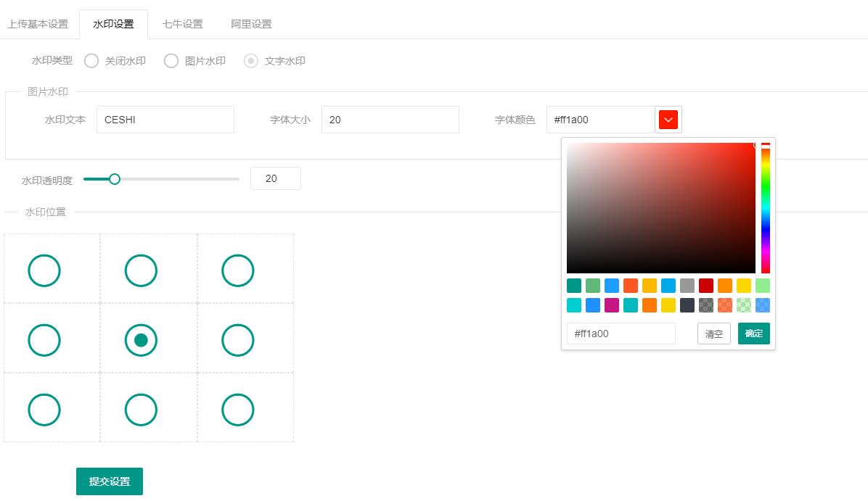This screenshot has width=868, height=501.
Task: Pick the gray swatch in top row
Action: pyautogui.click(x=687, y=286)
